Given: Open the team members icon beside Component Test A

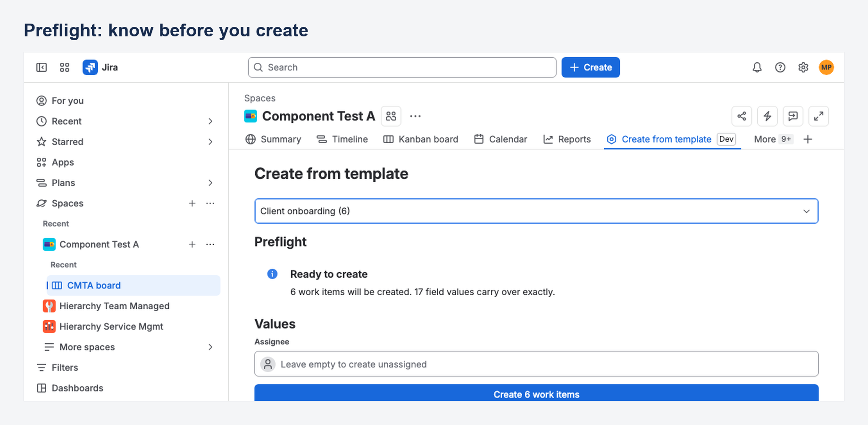Looking at the screenshot, I should pos(391,116).
